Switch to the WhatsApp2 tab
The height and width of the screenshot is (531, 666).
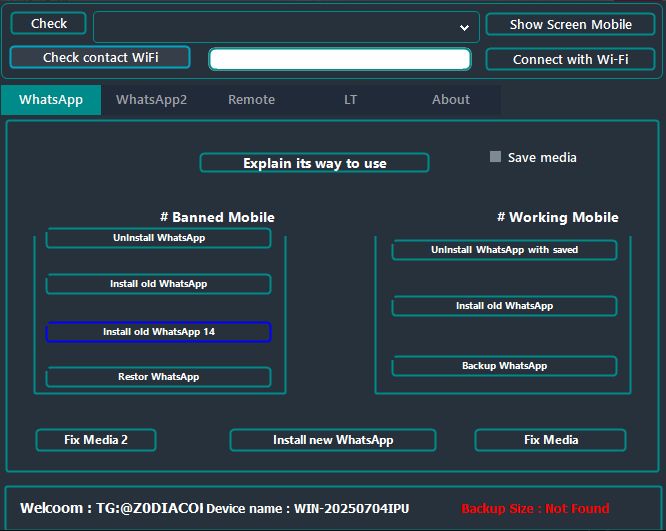(151, 100)
